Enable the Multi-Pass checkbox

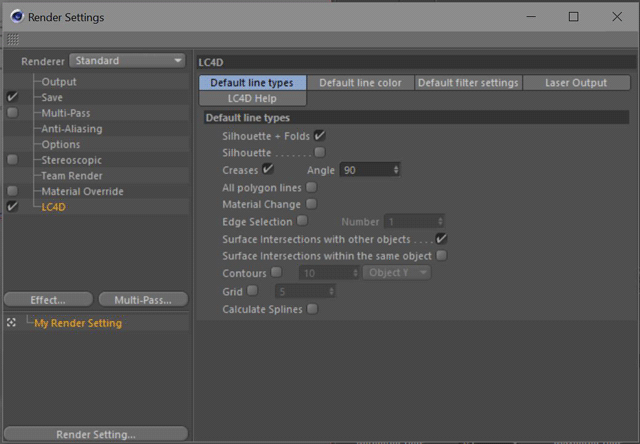click(x=12, y=113)
